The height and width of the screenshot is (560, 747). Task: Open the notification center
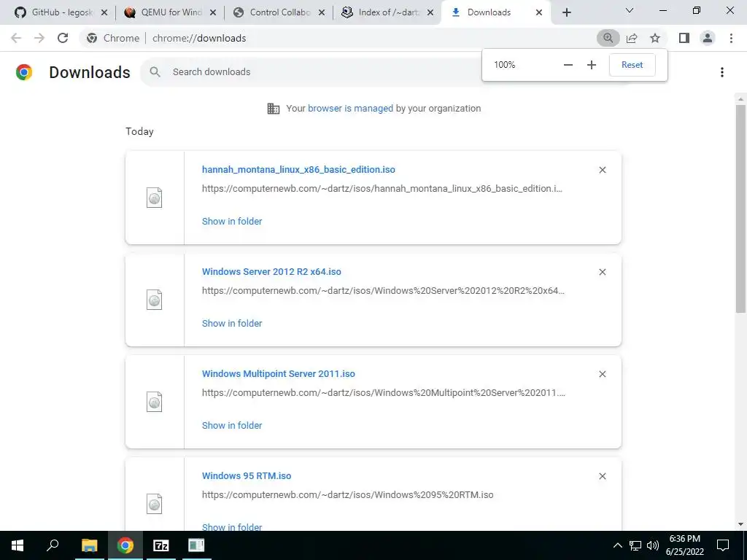click(723, 545)
